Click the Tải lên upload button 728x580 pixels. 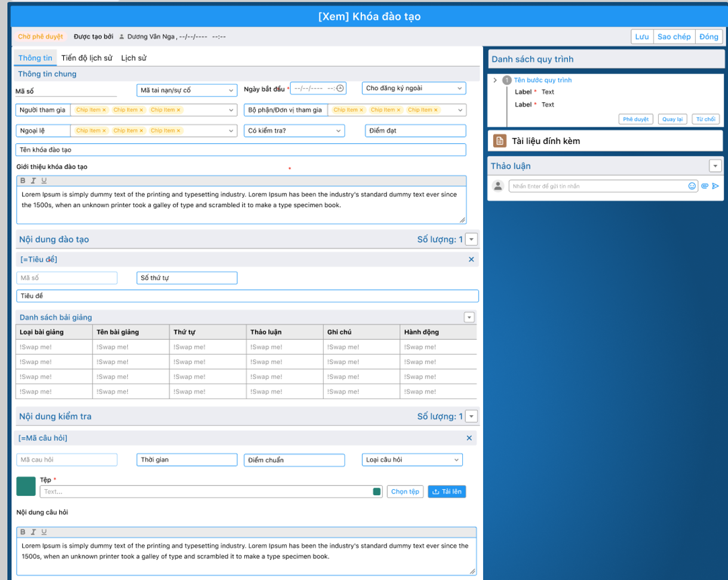447,492
